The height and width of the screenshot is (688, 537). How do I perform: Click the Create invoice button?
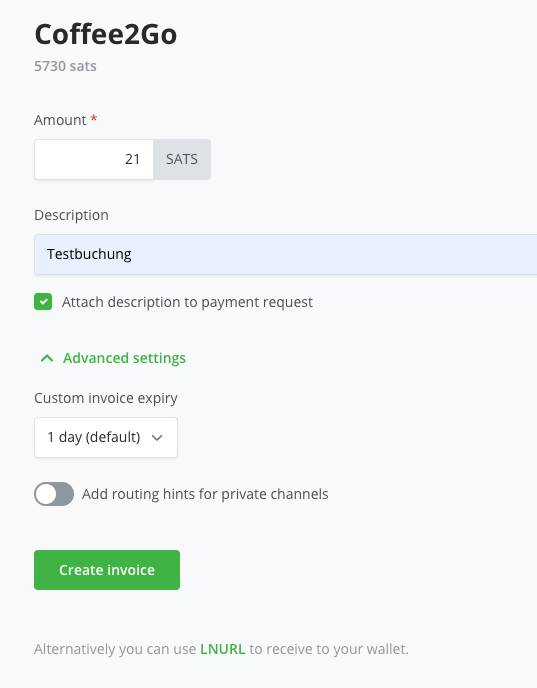107,570
